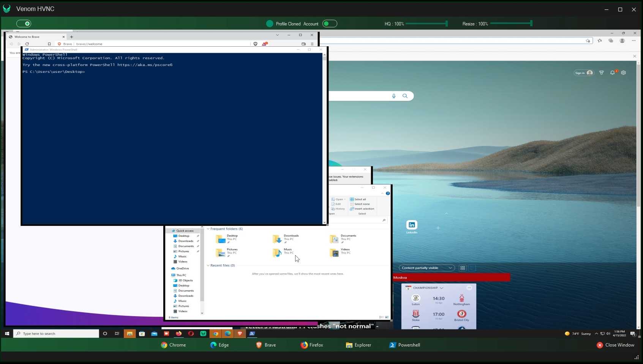Launch Chrome from the Venom HVNC bar
The width and height of the screenshot is (643, 364).
pos(173,345)
